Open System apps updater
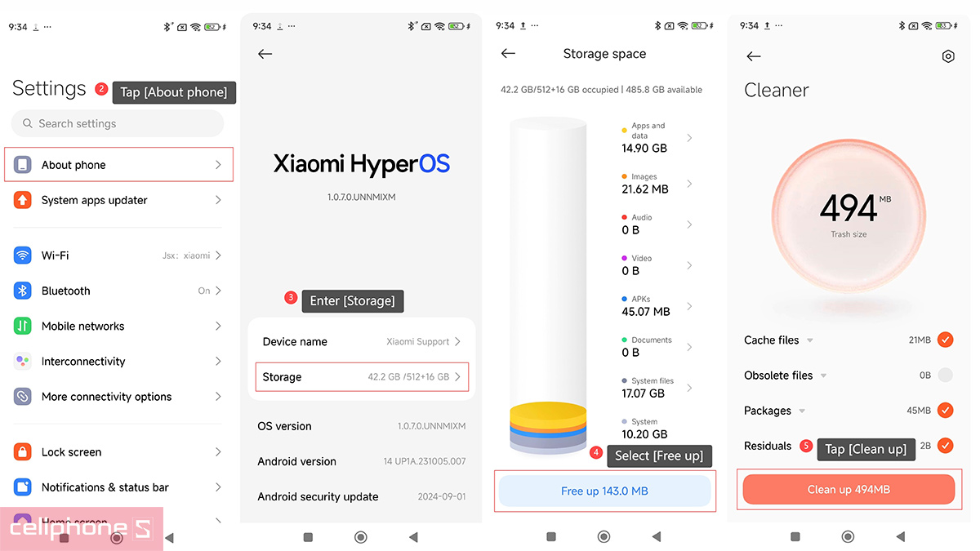 click(x=118, y=200)
